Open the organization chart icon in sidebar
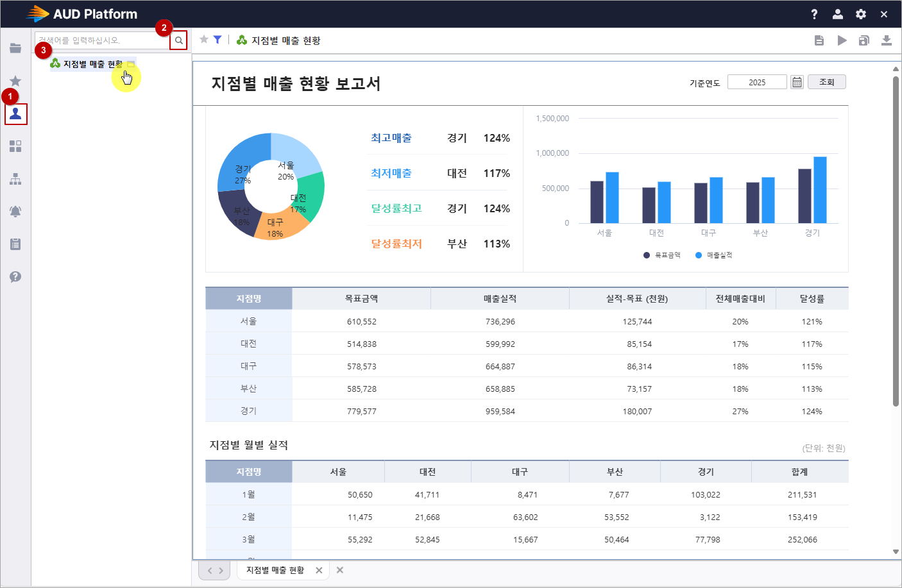902x588 pixels. [15, 180]
